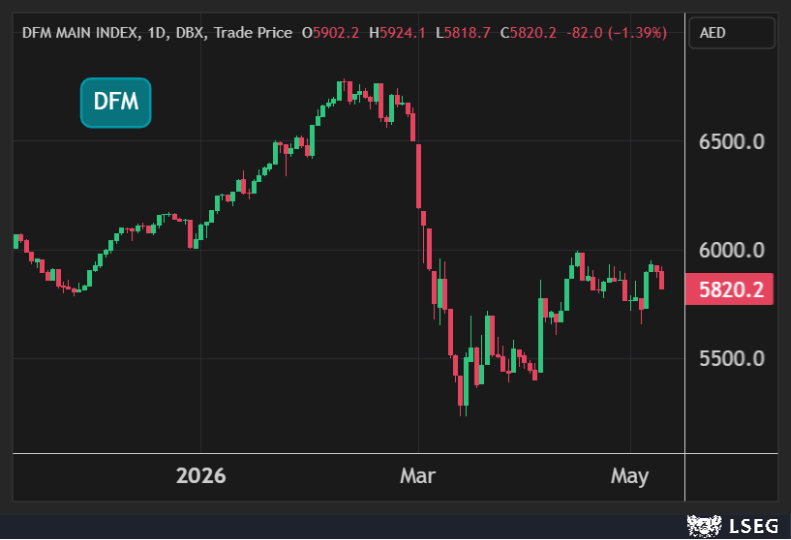Click the red 5820.2 current price label
This screenshot has width=791, height=540.
729,289
